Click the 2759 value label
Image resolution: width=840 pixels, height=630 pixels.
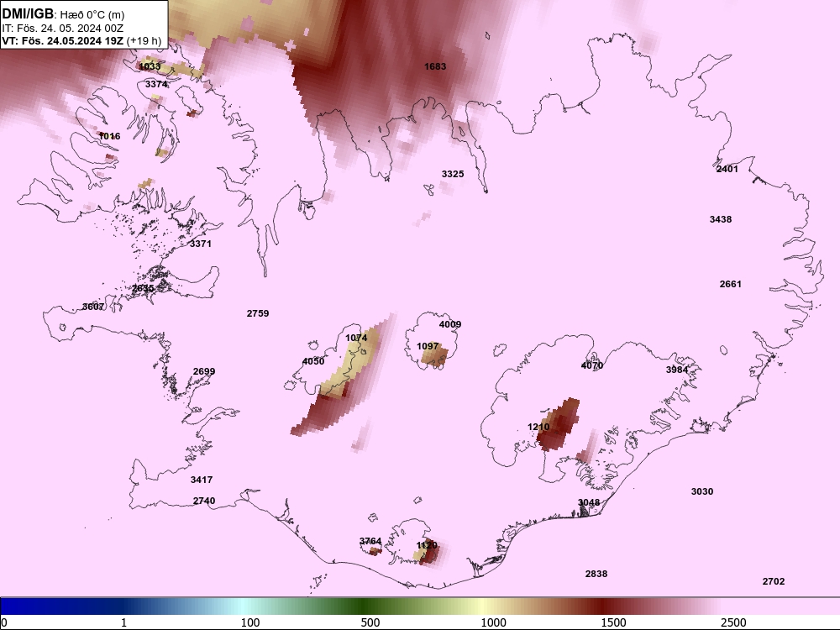(258, 313)
